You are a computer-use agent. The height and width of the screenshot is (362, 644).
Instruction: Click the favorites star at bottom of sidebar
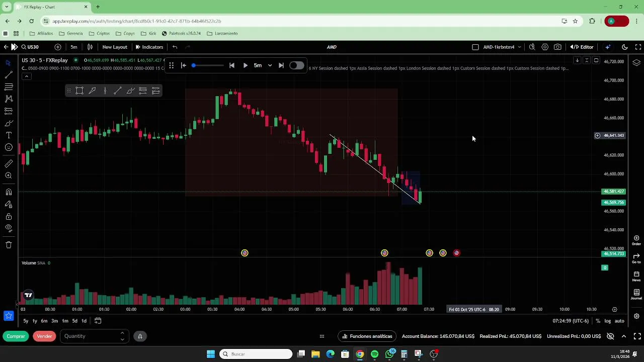[9, 316]
